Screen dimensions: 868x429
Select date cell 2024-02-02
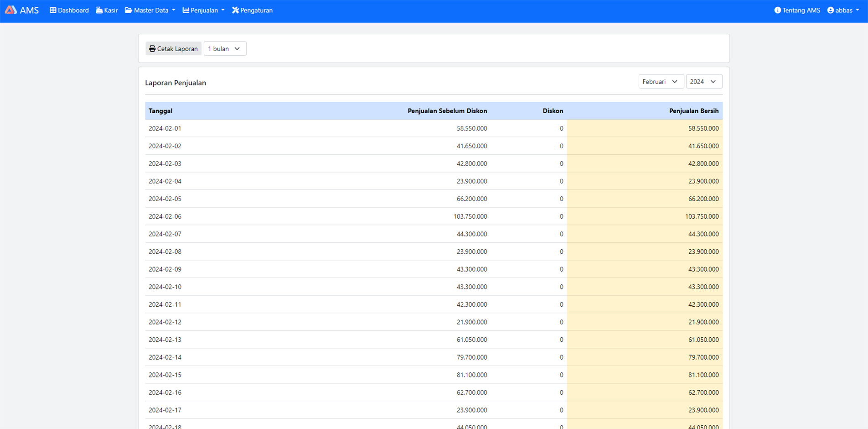click(165, 146)
